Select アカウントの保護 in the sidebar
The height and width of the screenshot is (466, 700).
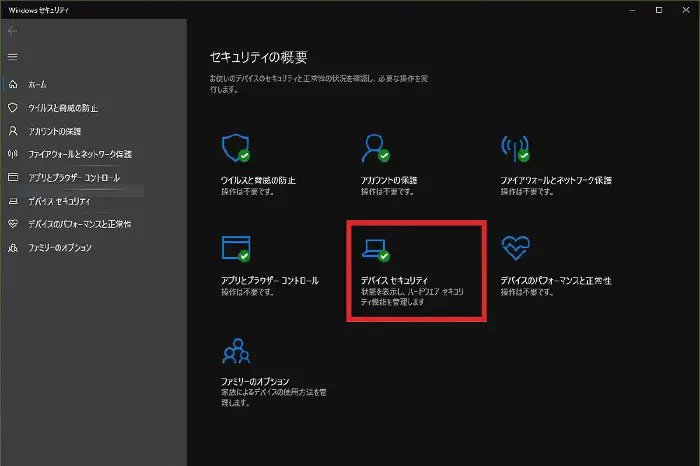(54, 131)
